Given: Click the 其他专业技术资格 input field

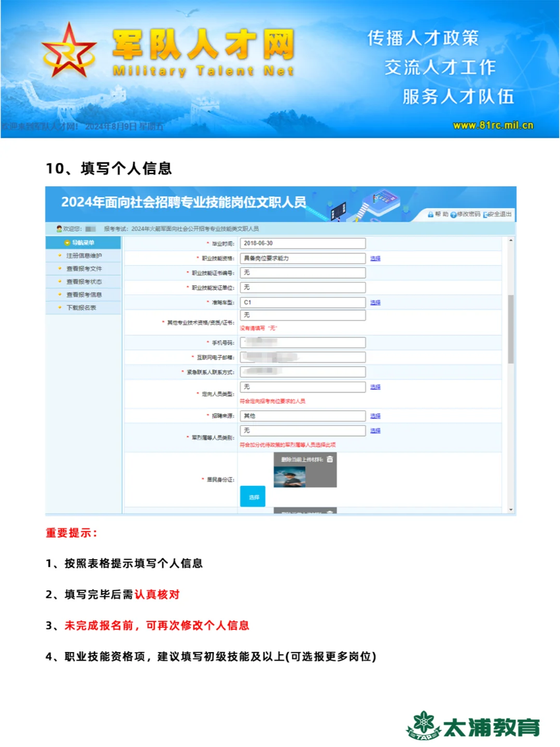Looking at the screenshot, I should tap(303, 315).
